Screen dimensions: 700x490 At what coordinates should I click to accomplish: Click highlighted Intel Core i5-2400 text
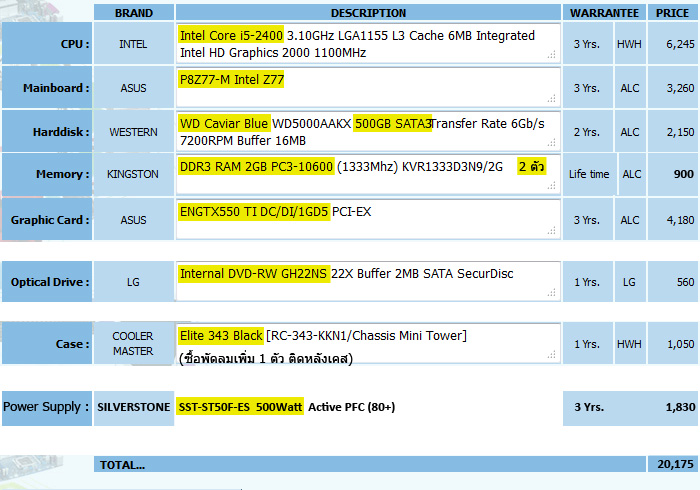click(x=231, y=35)
